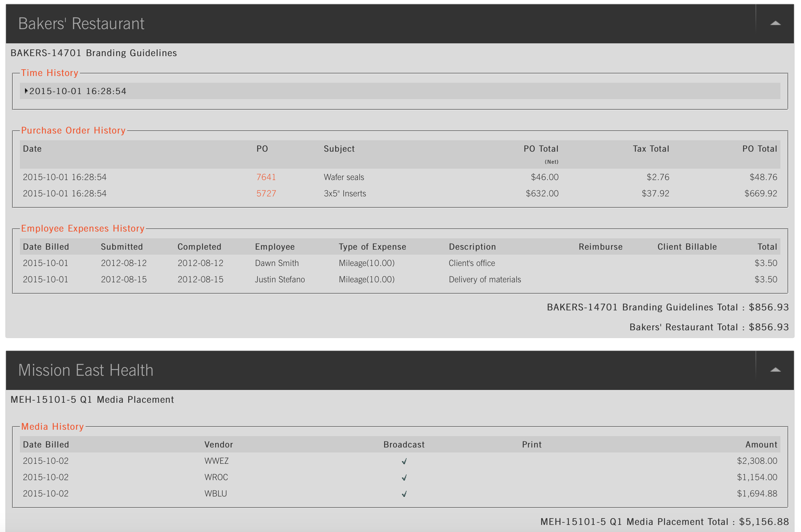Click the Broadcast checkmark in the WBLU row
Viewport: 801px width, 532px height.
point(404,494)
